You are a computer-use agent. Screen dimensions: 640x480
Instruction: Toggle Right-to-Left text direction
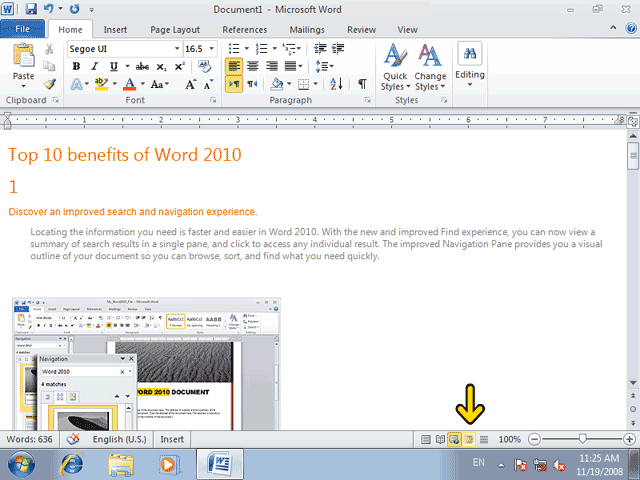click(x=252, y=84)
